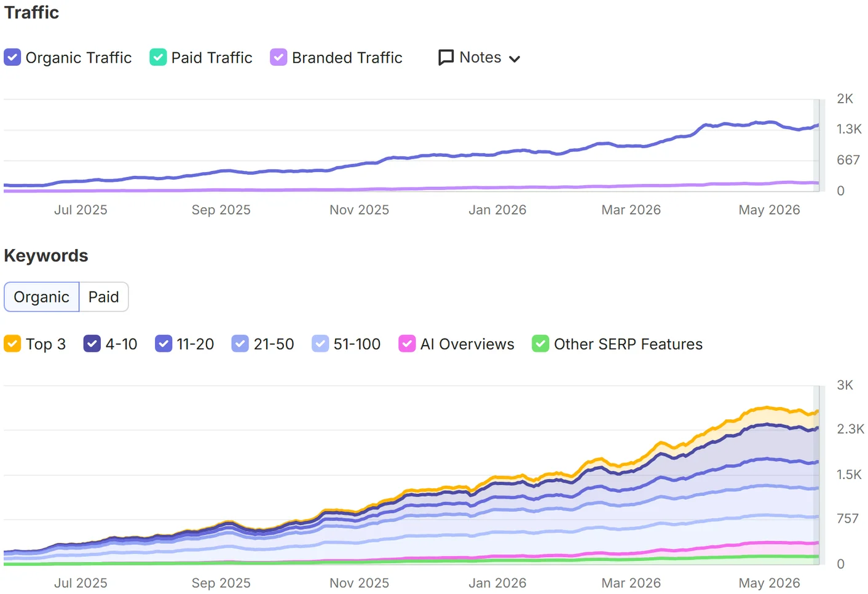
Task: Toggle the Paid Traffic checkbox
Action: tap(158, 57)
